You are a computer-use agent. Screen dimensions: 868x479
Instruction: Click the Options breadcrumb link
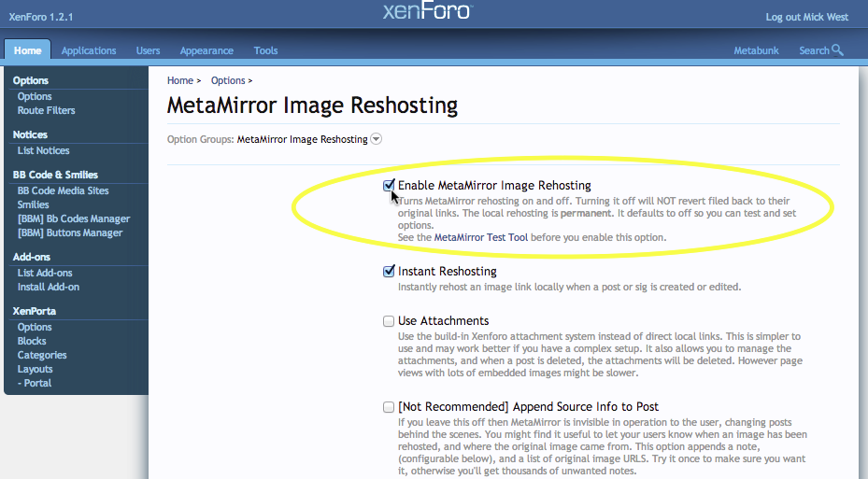coord(228,80)
